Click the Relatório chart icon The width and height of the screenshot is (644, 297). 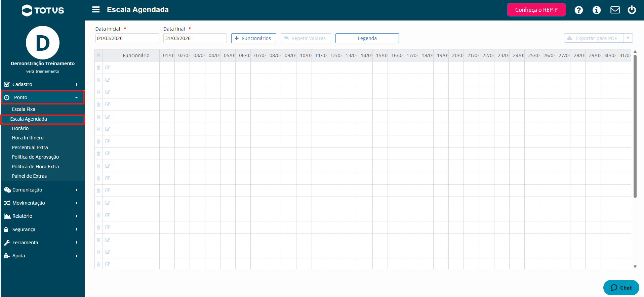(x=7, y=216)
